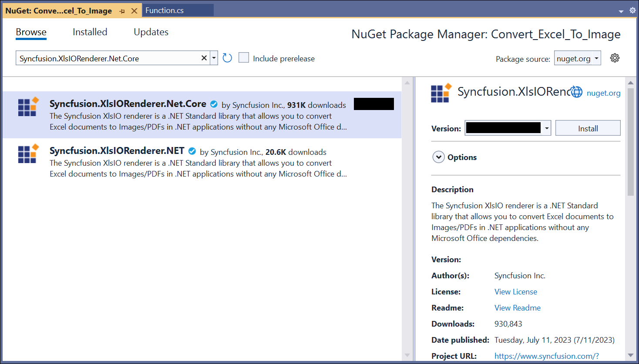Expand the Options section
The image size is (639, 364).
coord(438,157)
